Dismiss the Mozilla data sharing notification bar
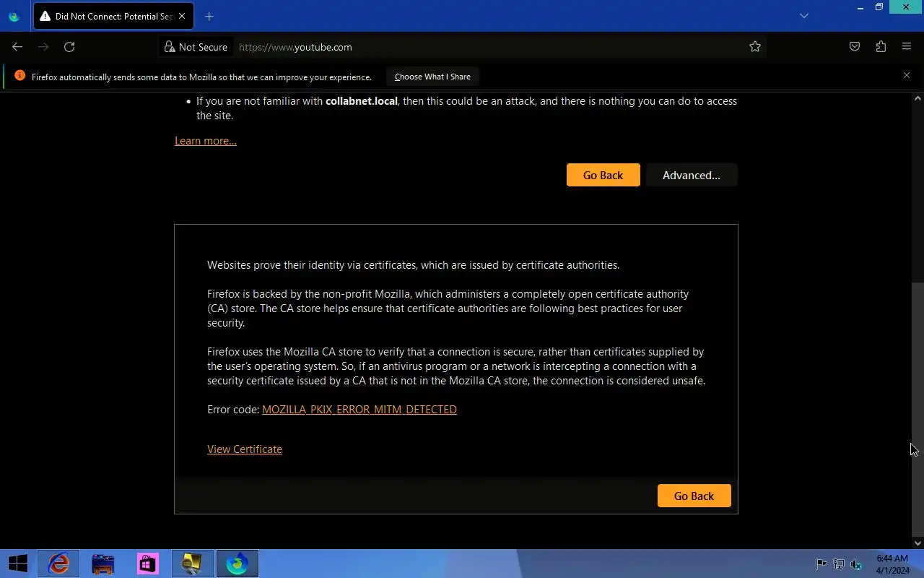 point(907,75)
